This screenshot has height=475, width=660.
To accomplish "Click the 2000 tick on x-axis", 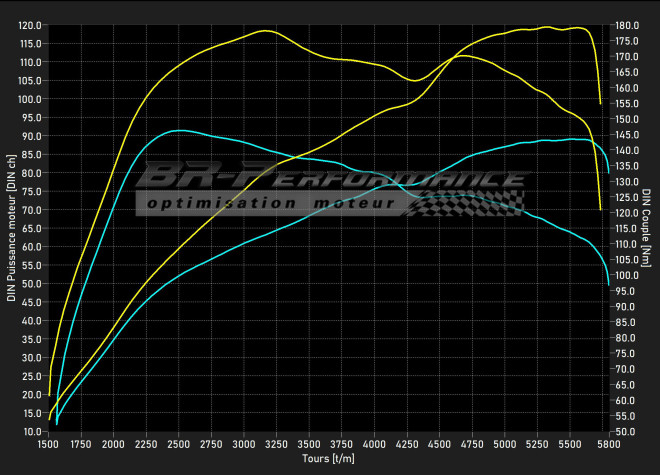I will [113, 443].
